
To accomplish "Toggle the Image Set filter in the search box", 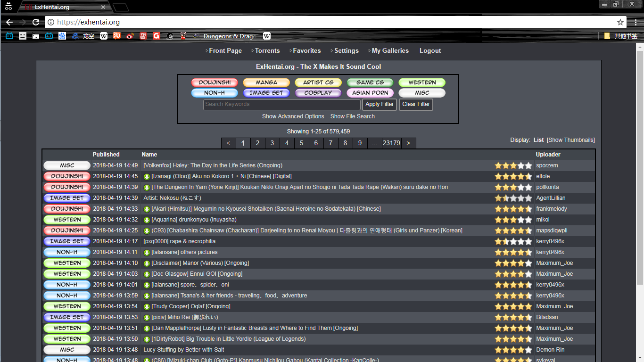I will click(266, 93).
